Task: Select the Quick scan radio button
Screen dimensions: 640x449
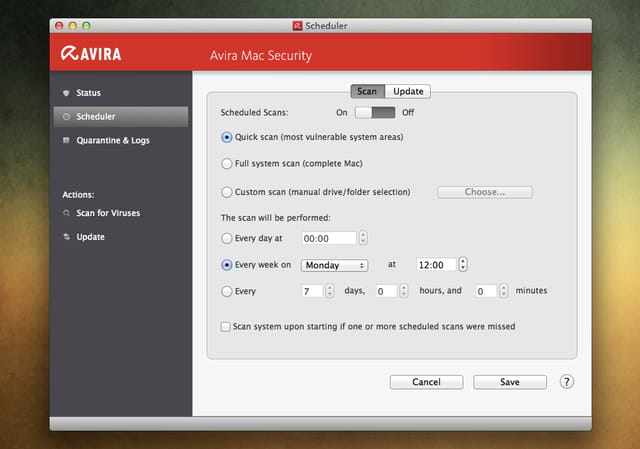Action: [x=227, y=137]
